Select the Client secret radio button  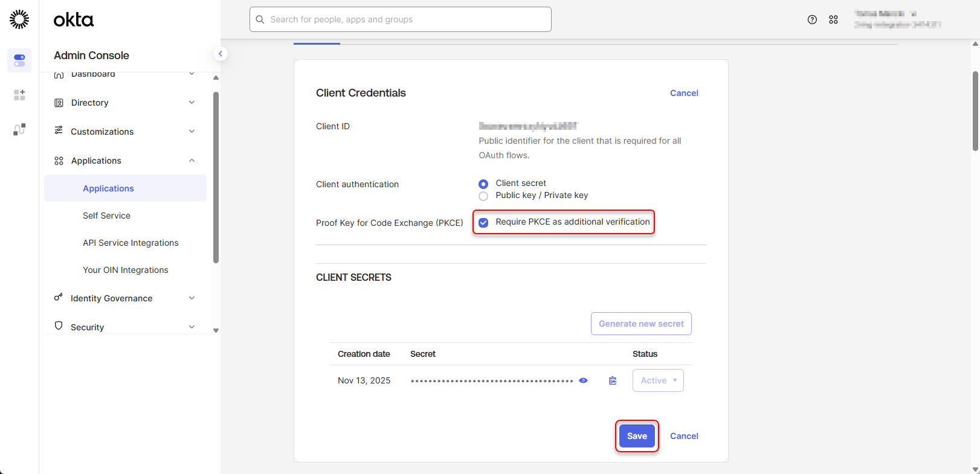pyautogui.click(x=483, y=184)
